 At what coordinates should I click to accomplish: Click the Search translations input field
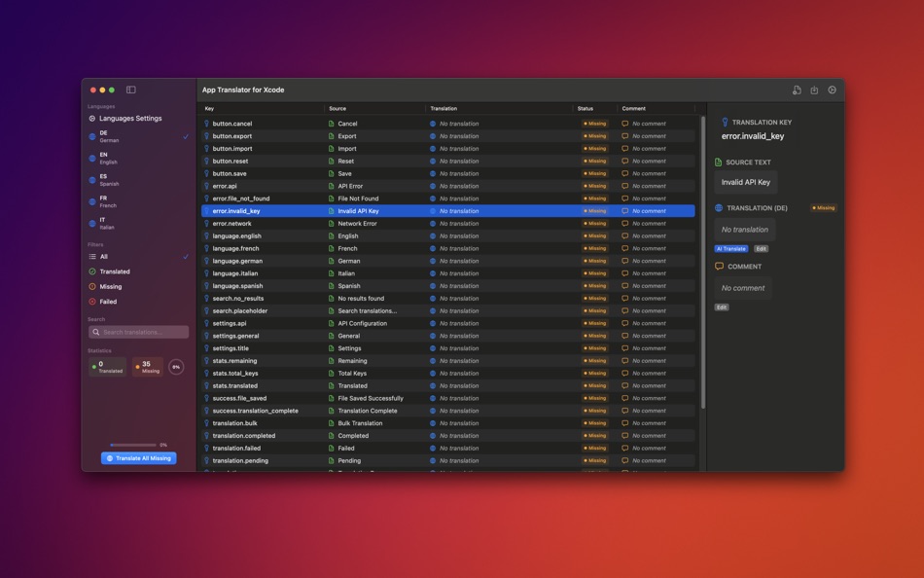tap(139, 332)
